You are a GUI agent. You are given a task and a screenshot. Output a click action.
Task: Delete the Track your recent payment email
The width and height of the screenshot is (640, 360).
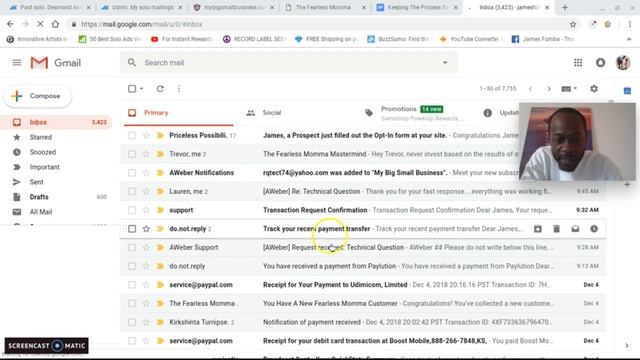(556, 229)
